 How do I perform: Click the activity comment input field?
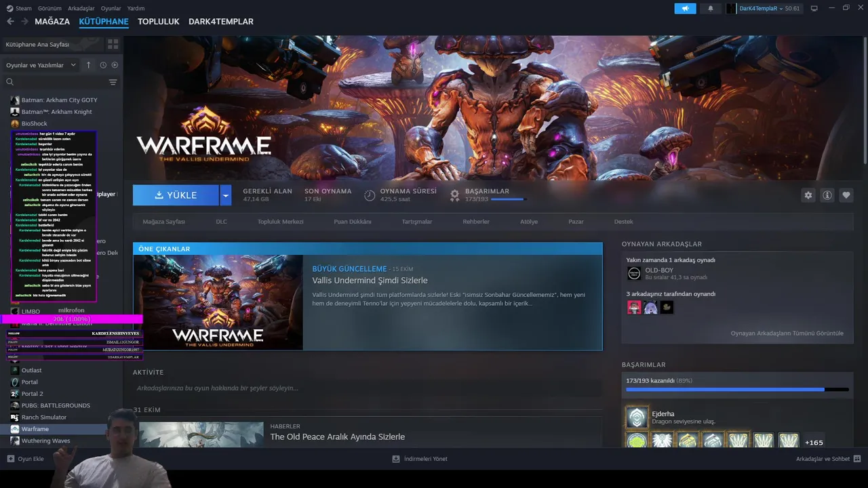[367, 388]
